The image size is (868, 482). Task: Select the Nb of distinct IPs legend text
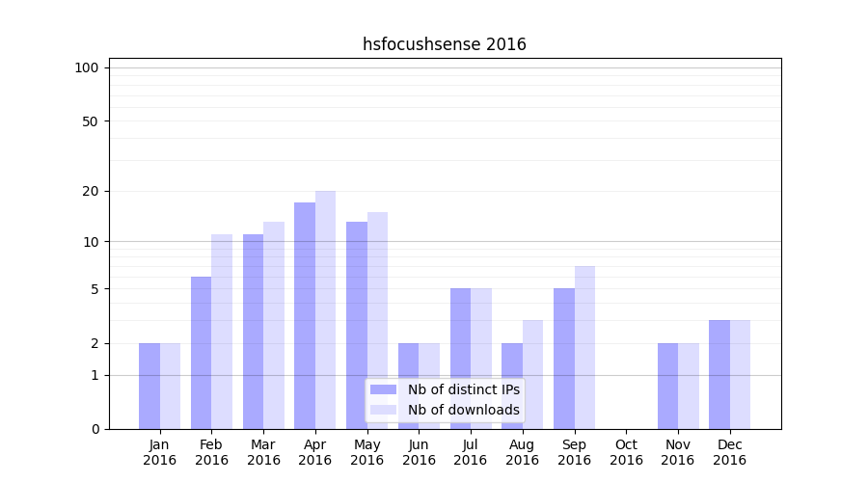coord(463,389)
